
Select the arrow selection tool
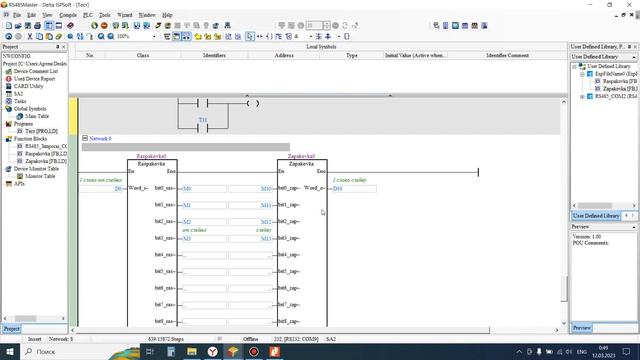250,36
